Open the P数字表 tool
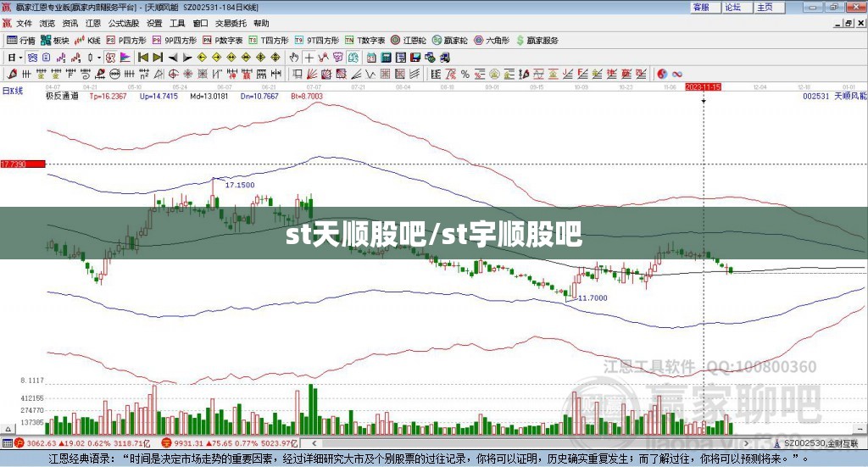Image resolution: width=868 pixels, height=467 pixels. (x=223, y=41)
